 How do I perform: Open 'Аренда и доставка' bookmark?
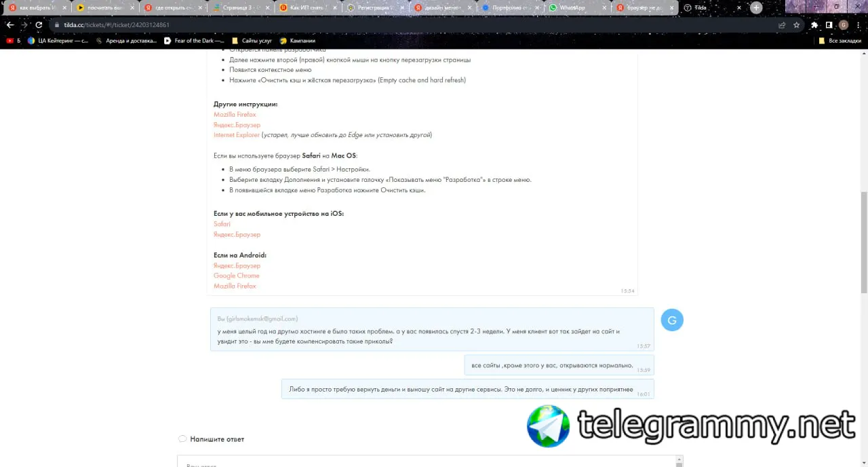tap(125, 41)
